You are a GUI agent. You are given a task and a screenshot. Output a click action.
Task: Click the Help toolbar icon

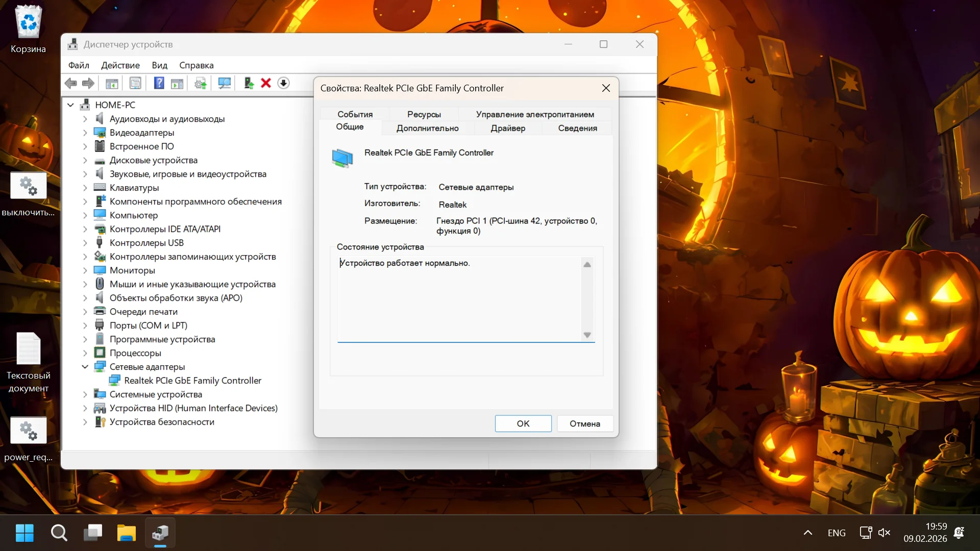(159, 83)
